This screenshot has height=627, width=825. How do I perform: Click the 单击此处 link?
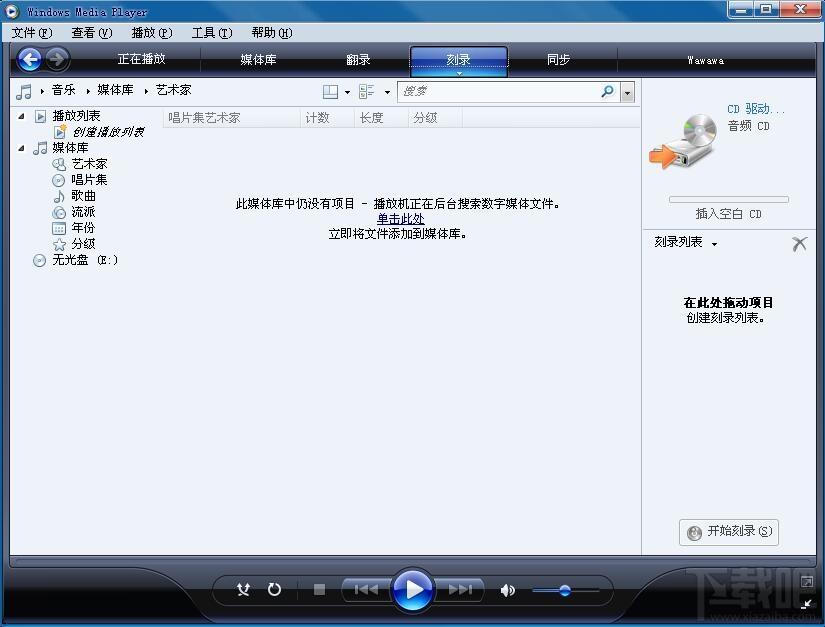[401, 218]
